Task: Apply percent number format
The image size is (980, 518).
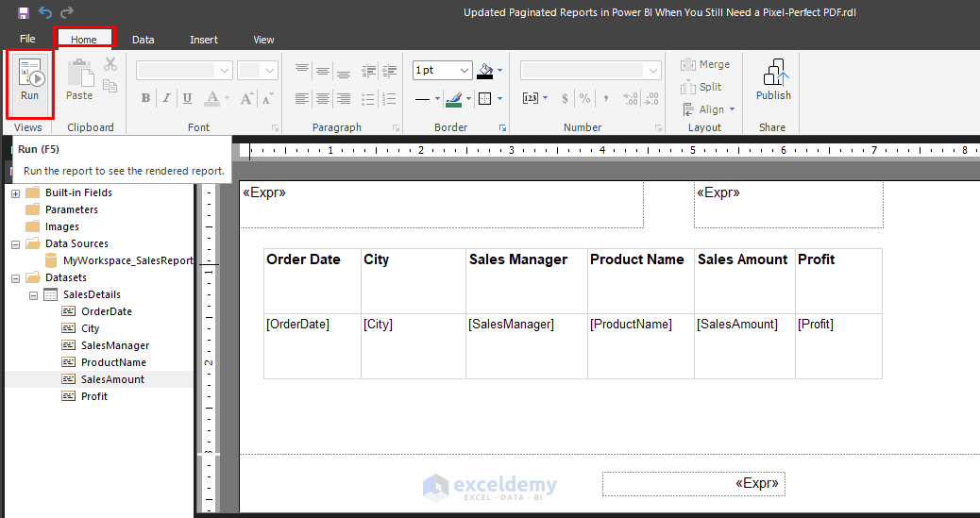Action: click(x=584, y=98)
